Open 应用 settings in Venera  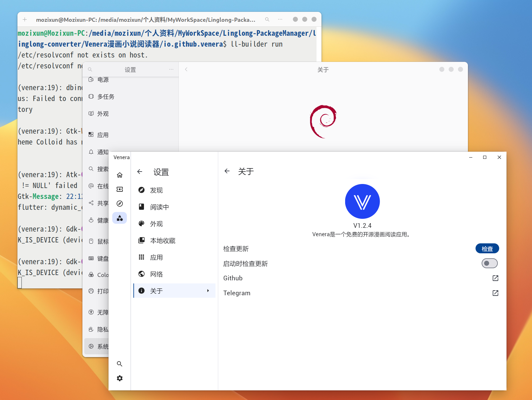pos(174,257)
